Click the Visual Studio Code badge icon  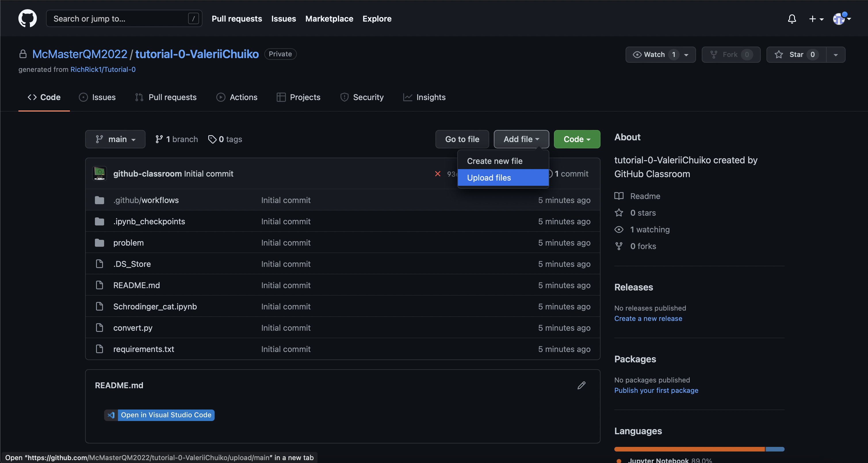tap(111, 415)
